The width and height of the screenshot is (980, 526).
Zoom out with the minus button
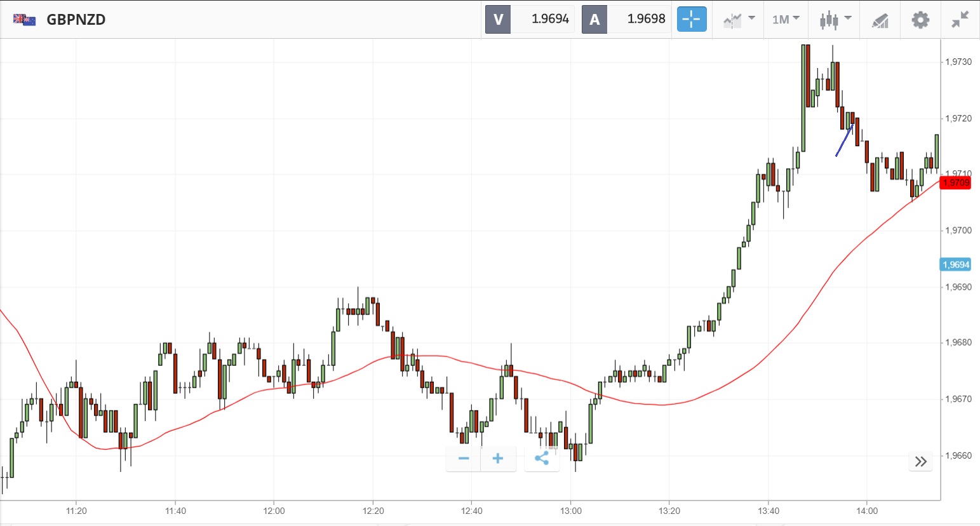click(464, 459)
